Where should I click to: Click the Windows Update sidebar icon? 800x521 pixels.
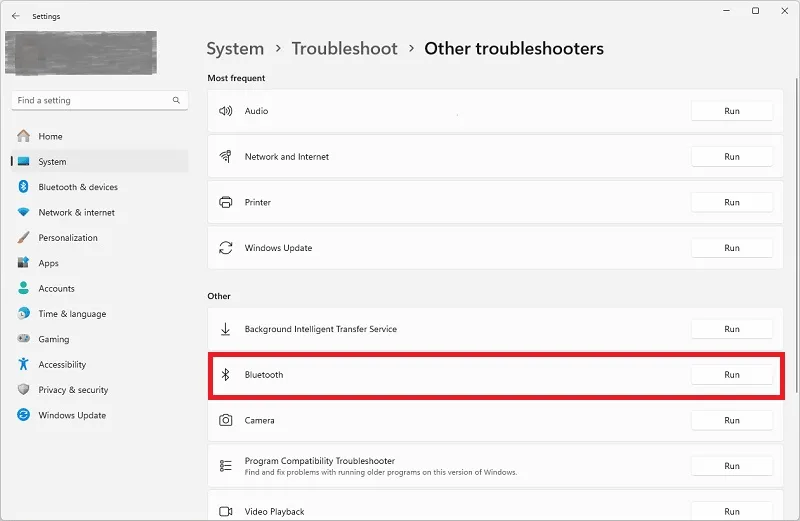(23, 415)
